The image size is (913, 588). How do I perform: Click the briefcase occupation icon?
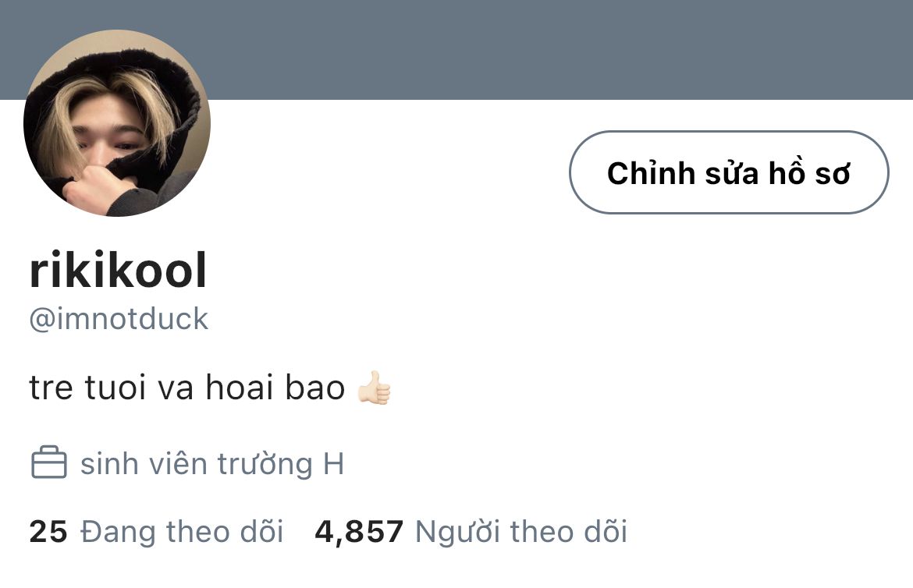(49, 462)
